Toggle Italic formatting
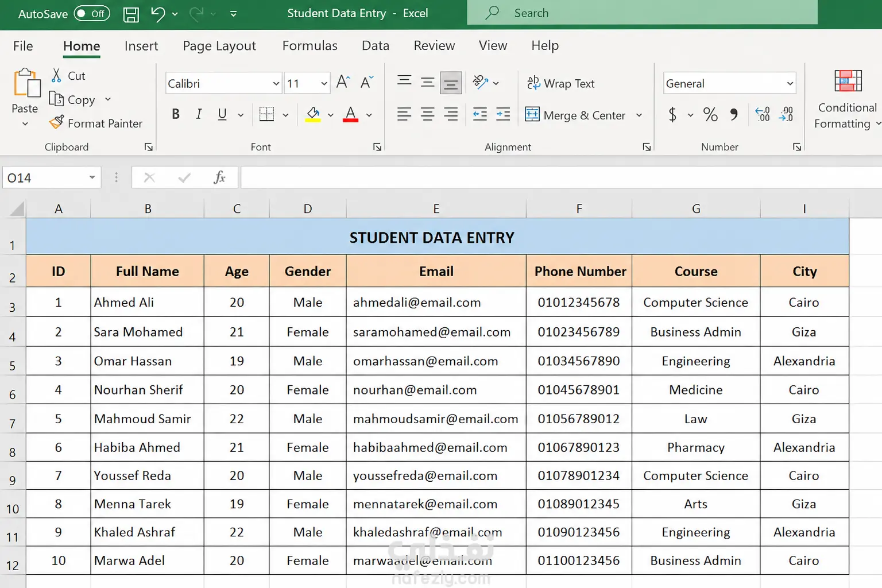The width and height of the screenshot is (882, 588). coord(199,114)
